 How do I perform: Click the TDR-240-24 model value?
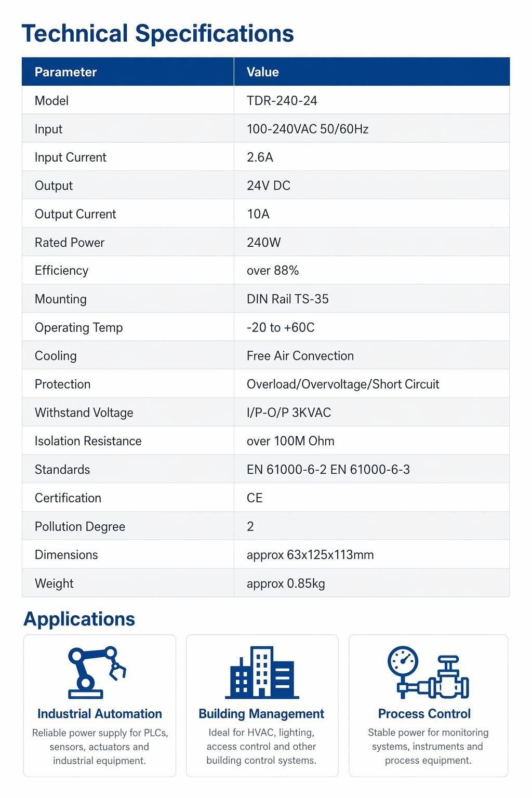coord(282,100)
